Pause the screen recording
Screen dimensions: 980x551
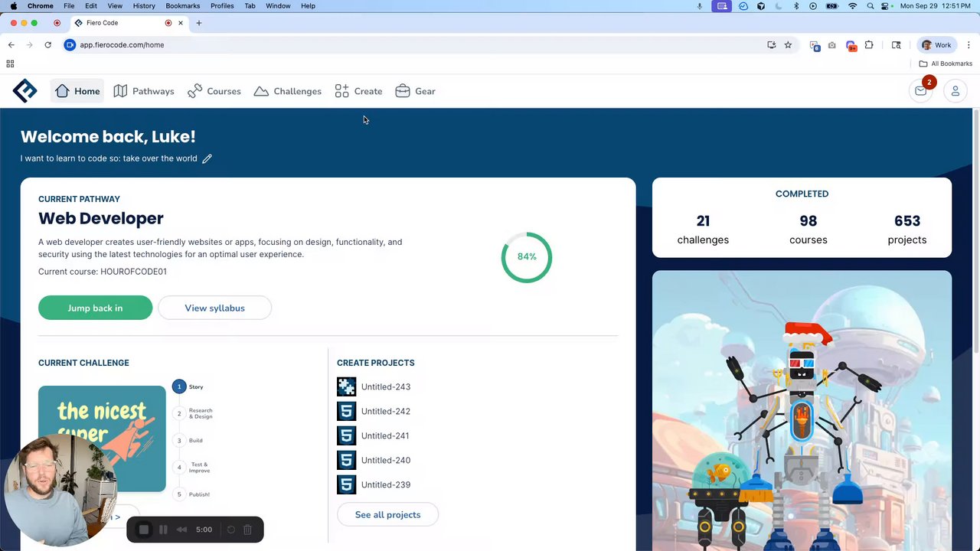click(163, 530)
